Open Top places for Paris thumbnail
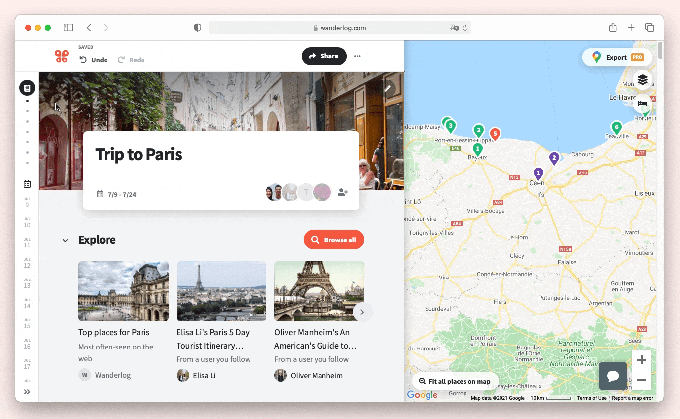 point(123,291)
